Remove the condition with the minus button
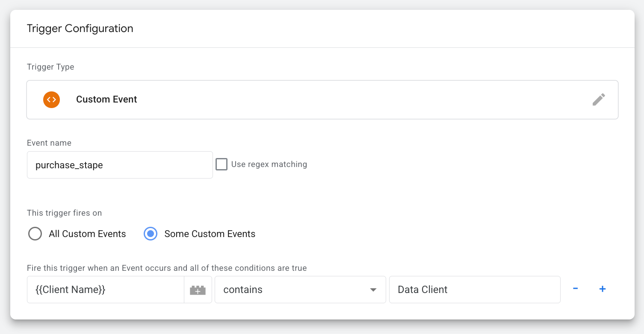 pos(576,289)
